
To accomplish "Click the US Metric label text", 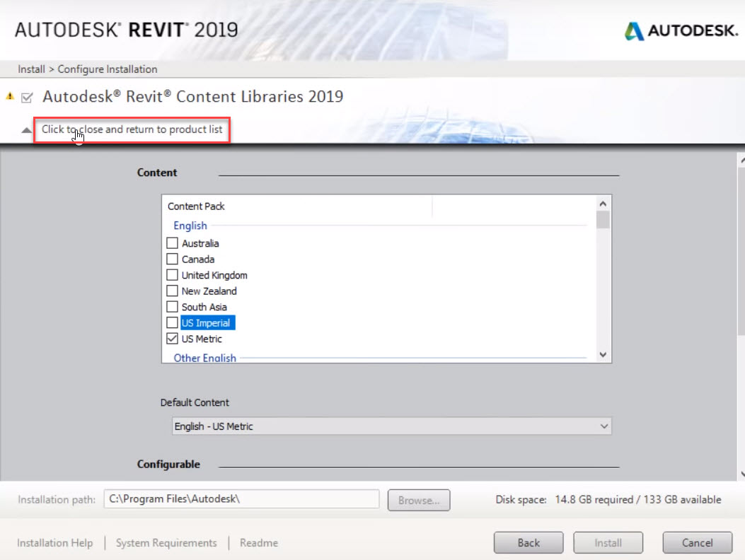I will (x=202, y=339).
